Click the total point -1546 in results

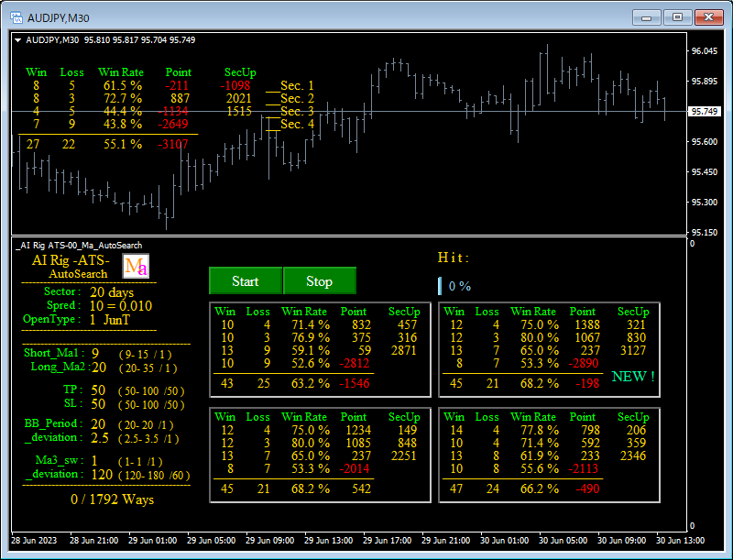(355, 383)
